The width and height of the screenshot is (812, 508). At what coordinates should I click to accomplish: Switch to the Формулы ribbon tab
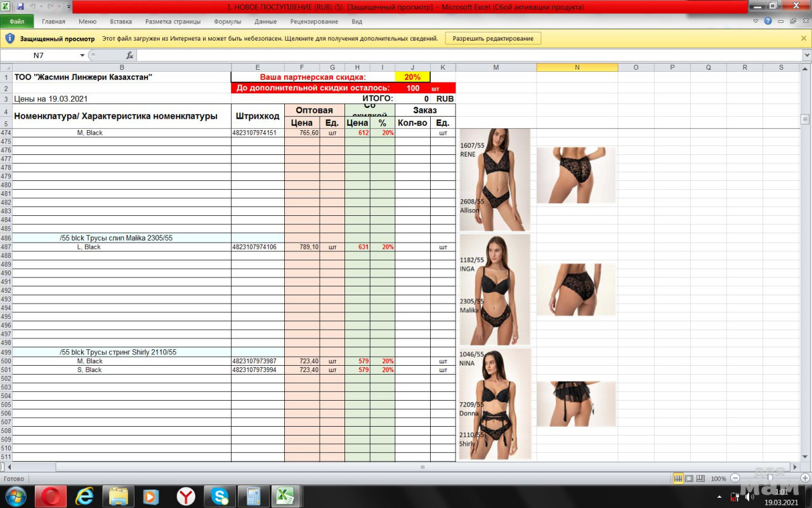click(227, 22)
